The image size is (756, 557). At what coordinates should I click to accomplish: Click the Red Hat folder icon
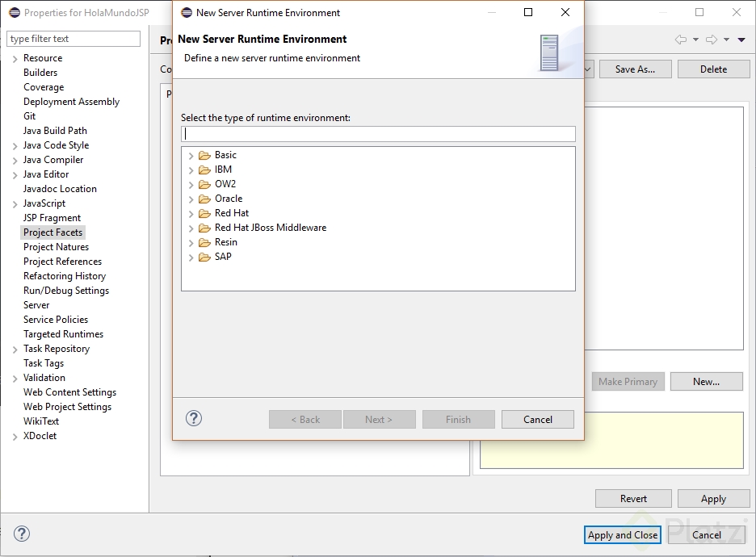tap(205, 213)
